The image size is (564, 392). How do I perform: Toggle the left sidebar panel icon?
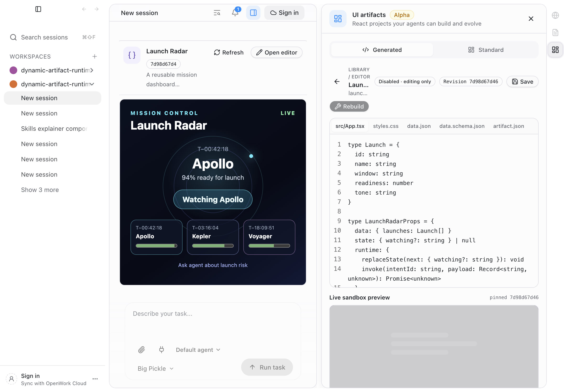pyautogui.click(x=38, y=9)
